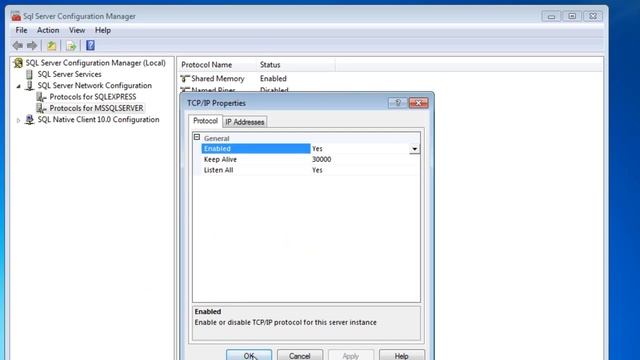Click the SQL Server Network Configuration icon
The image size is (640, 360).
(x=29, y=86)
